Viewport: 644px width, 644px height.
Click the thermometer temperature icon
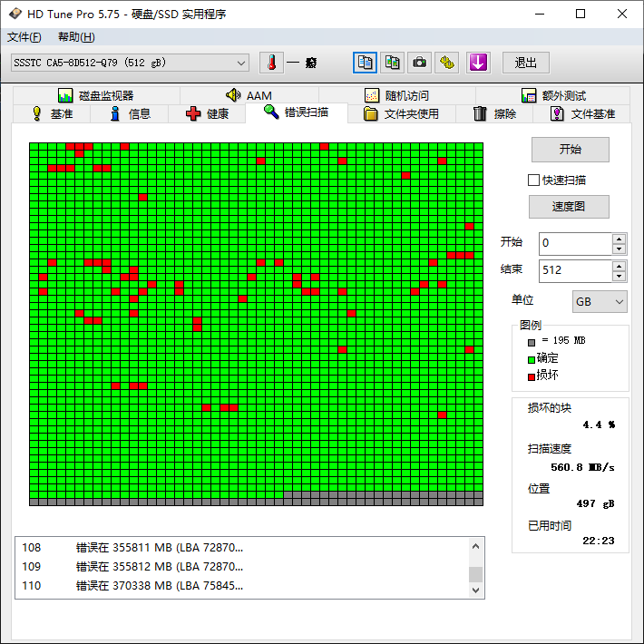271,63
